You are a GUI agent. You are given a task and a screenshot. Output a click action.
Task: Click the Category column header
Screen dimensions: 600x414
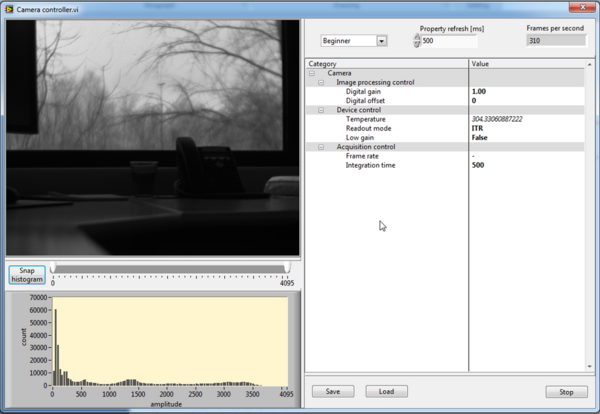coord(387,64)
